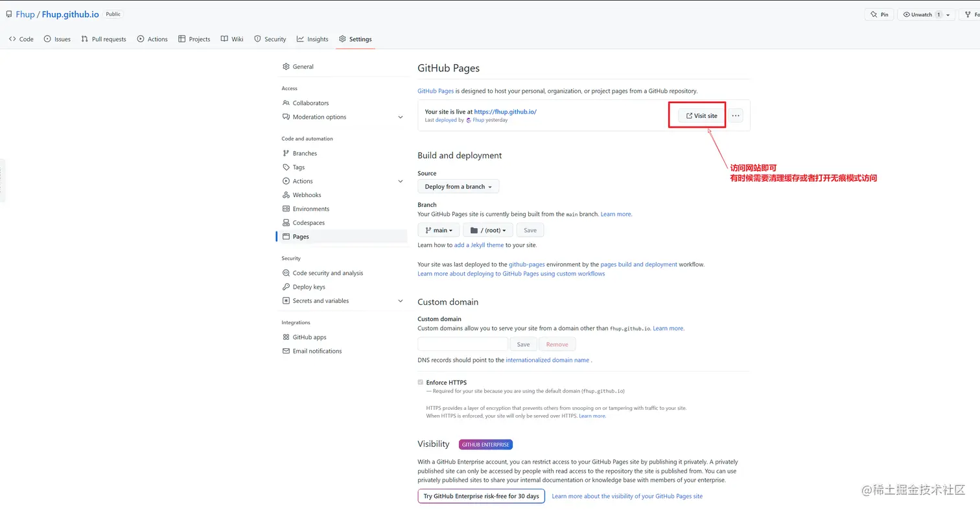Click the Deploy keys key icon
This screenshot has height=511, width=980.
tap(286, 287)
